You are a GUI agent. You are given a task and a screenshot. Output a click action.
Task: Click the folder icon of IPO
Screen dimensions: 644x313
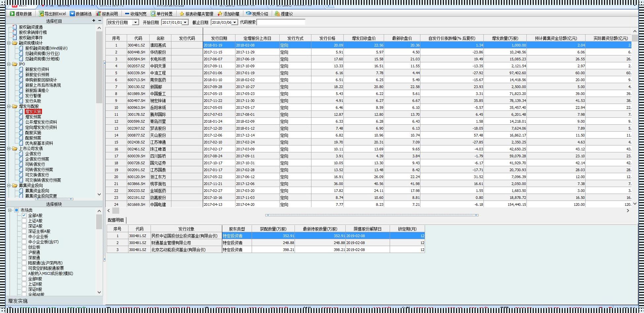click(15, 64)
